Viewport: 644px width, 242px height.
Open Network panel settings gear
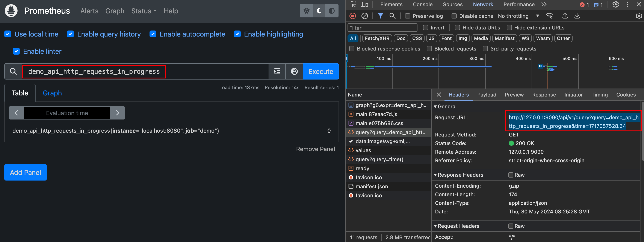pyautogui.click(x=638, y=16)
